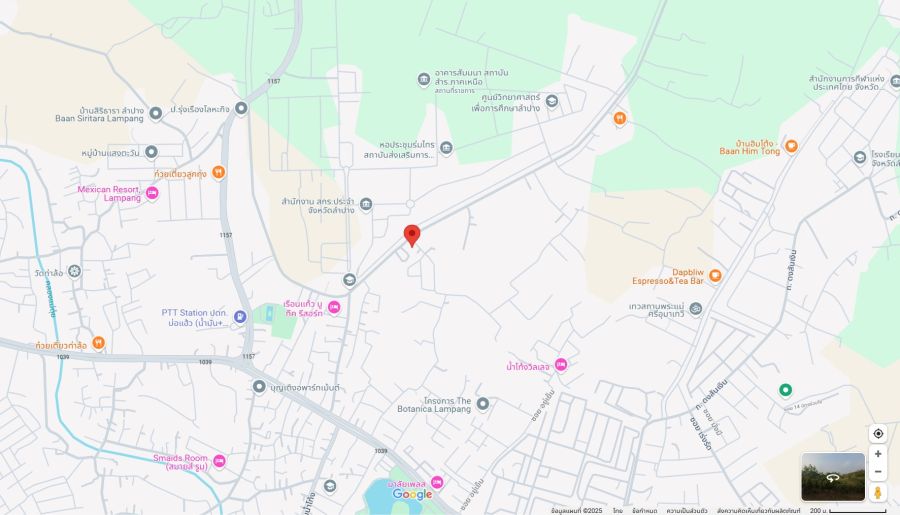The image size is (900, 515).
Task: Zoom in with the plus button
Action: [878, 454]
